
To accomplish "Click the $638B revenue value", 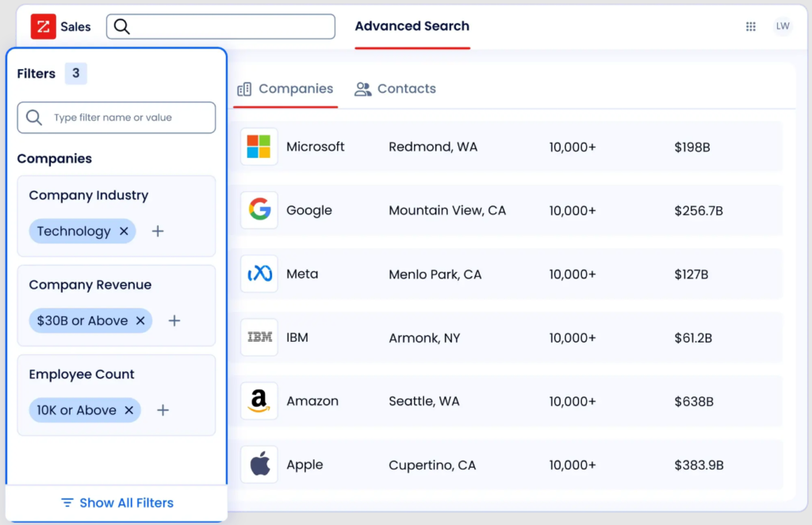I will tap(694, 401).
